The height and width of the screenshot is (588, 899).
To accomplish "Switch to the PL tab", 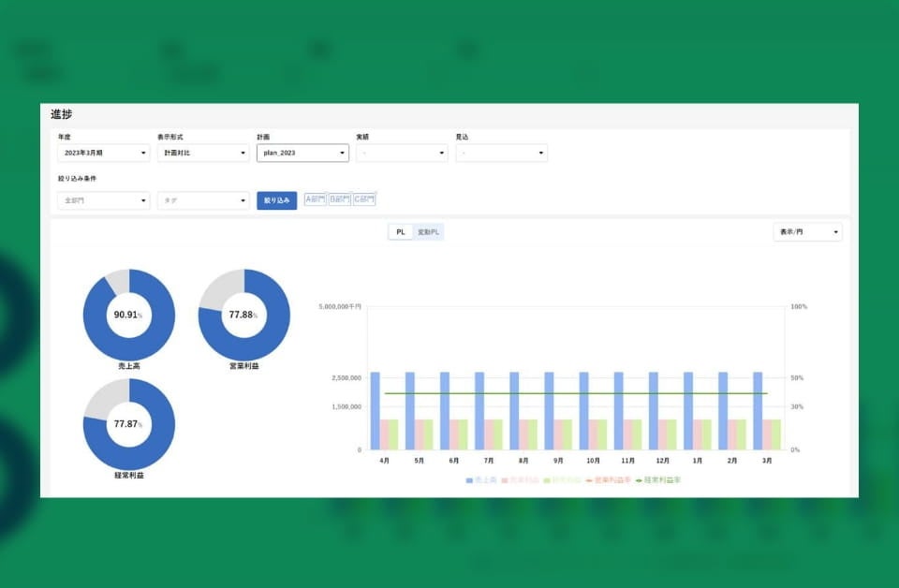I will [x=401, y=232].
